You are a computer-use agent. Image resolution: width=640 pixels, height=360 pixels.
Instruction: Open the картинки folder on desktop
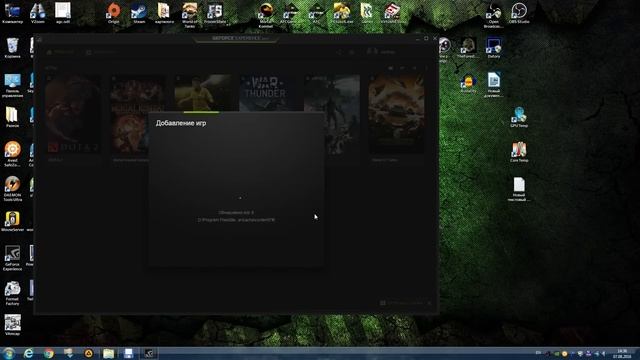tap(164, 12)
